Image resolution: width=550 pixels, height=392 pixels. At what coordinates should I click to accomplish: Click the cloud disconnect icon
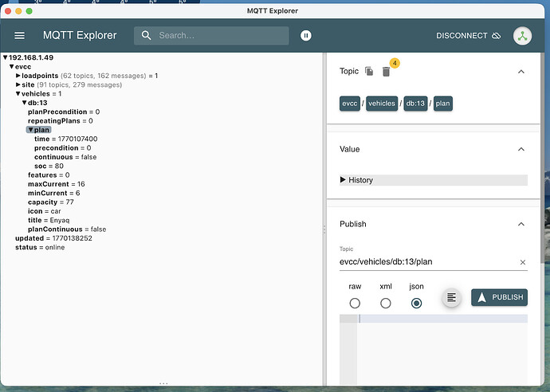click(x=496, y=36)
